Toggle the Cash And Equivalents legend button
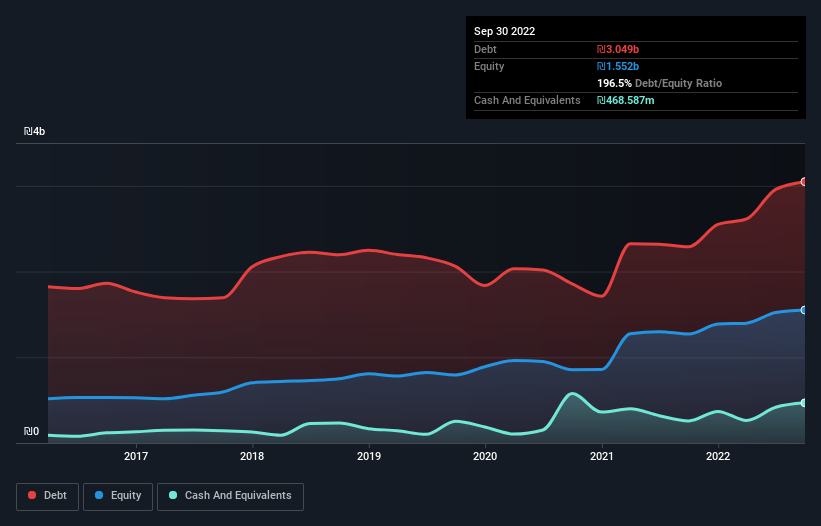821x526 pixels. pyautogui.click(x=230, y=496)
